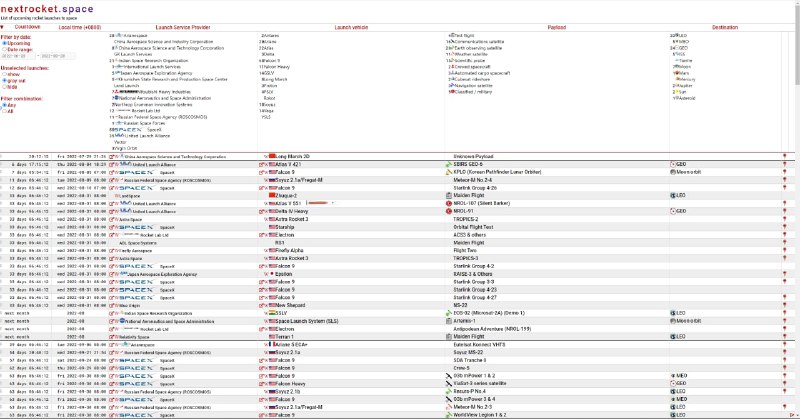
Task: Click GEO destination icon in NROL-91 row
Action: [x=673, y=211]
